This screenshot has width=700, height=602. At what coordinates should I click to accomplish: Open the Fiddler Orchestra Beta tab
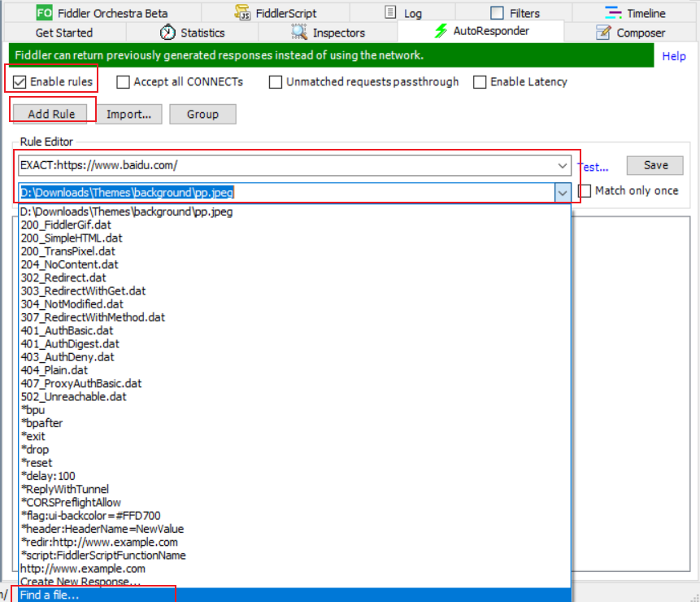(x=102, y=13)
